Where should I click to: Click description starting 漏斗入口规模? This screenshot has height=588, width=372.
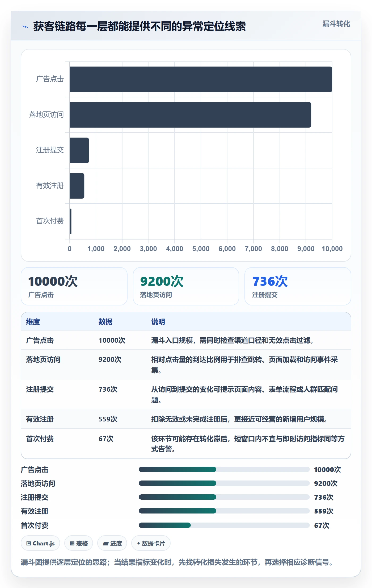tap(233, 340)
